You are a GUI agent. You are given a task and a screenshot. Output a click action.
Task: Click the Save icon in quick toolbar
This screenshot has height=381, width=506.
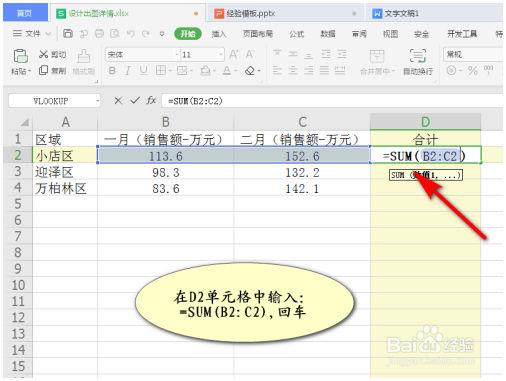(68, 33)
